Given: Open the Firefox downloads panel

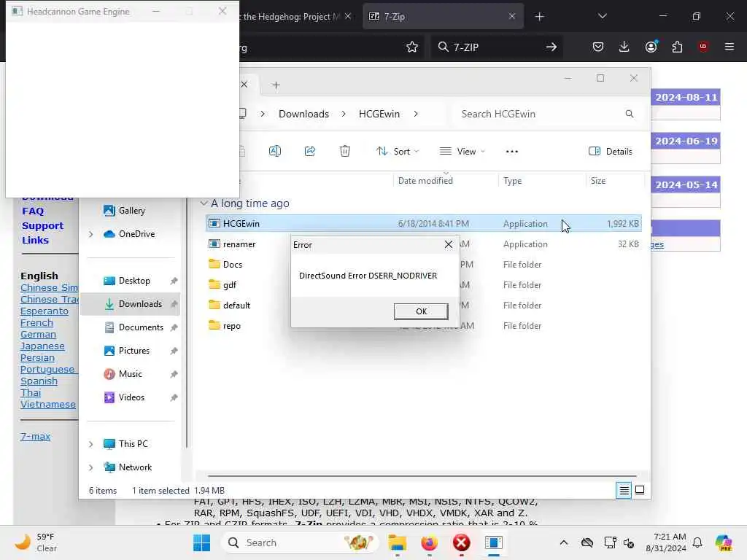Looking at the screenshot, I should coord(624,47).
